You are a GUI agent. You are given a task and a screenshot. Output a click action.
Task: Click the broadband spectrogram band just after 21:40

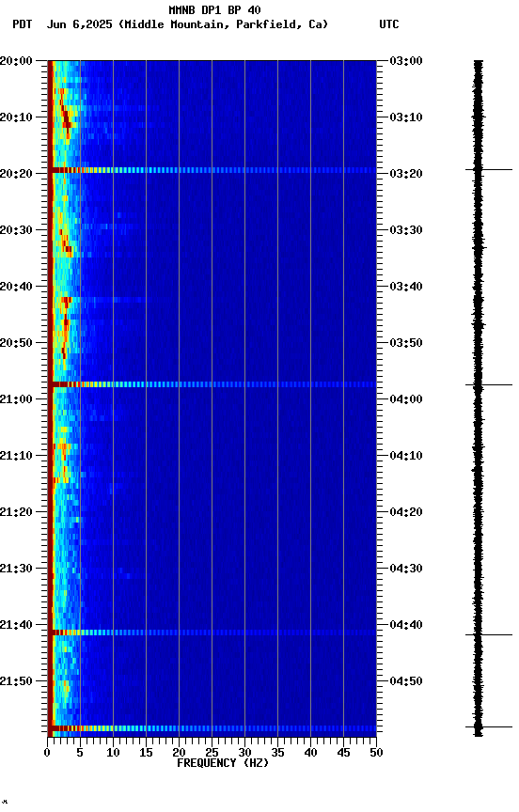point(212,632)
